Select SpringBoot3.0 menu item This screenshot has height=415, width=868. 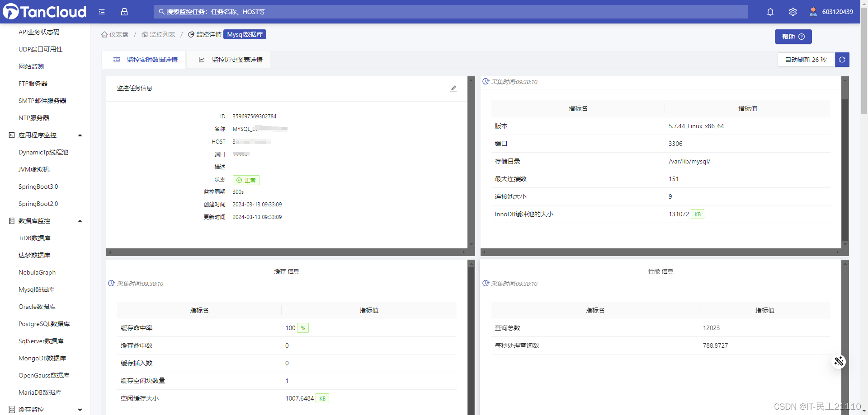pos(38,187)
